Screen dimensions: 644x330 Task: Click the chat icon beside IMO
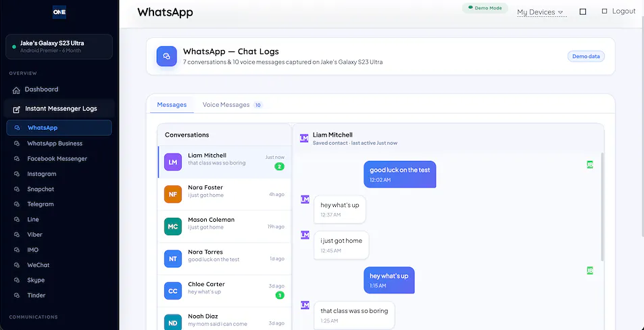[x=17, y=250]
